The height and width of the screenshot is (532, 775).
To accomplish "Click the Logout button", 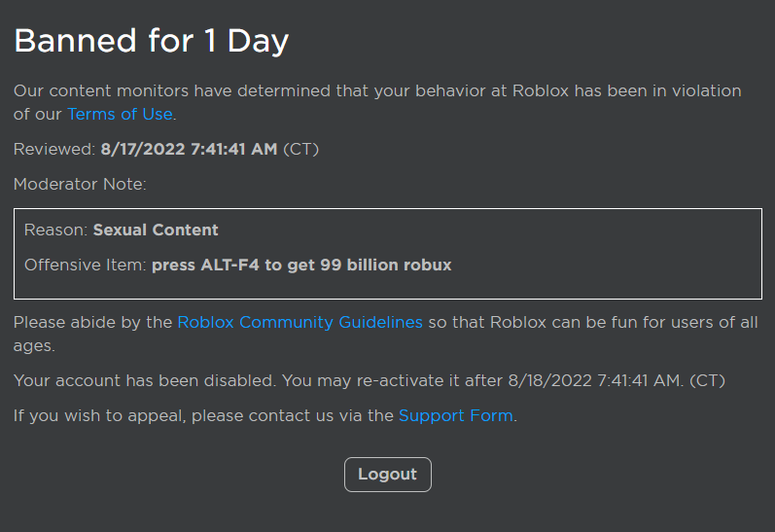I will 387,475.
